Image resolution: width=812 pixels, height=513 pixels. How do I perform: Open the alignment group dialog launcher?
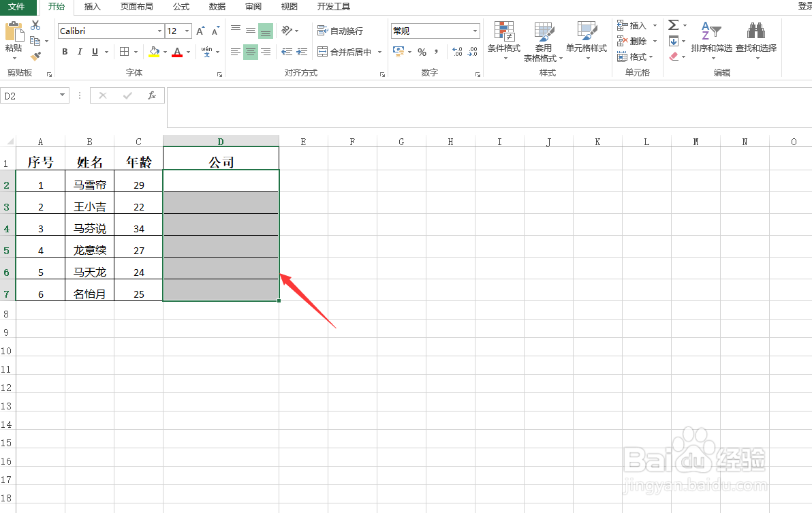(x=382, y=74)
